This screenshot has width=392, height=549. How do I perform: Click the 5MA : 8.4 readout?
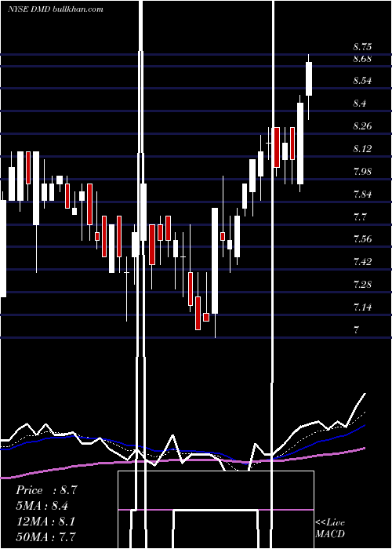coord(42,506)
